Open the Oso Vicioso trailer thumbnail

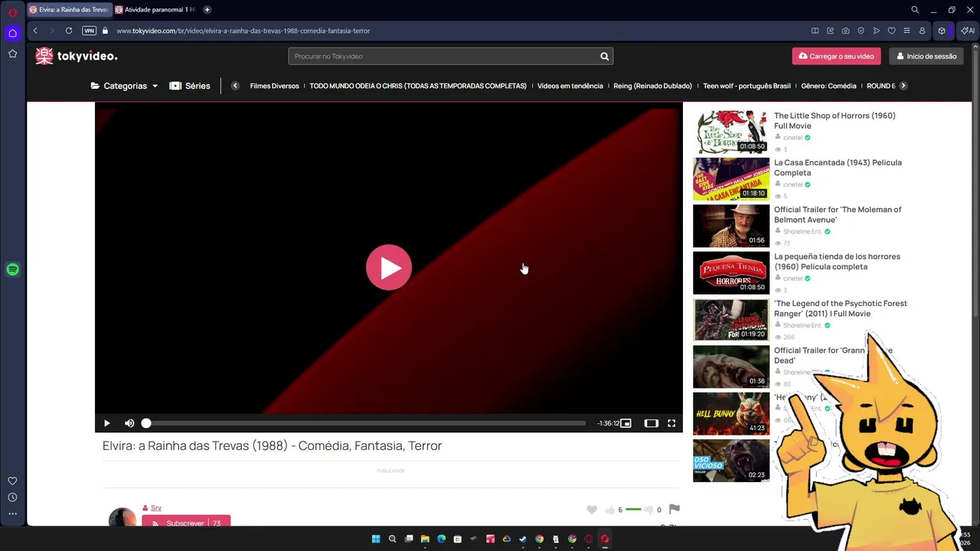coord(731,460)
